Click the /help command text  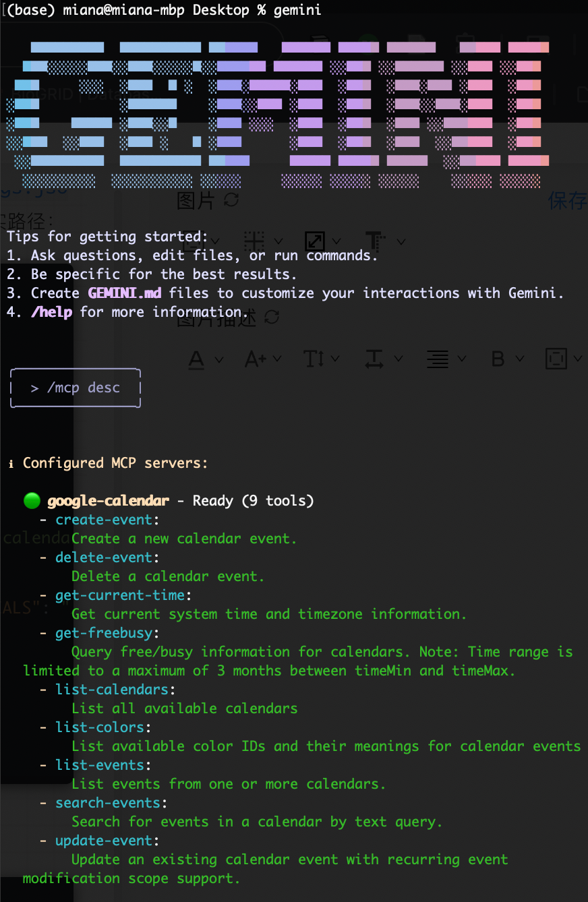pyautogui.click(x=51, y=312)
